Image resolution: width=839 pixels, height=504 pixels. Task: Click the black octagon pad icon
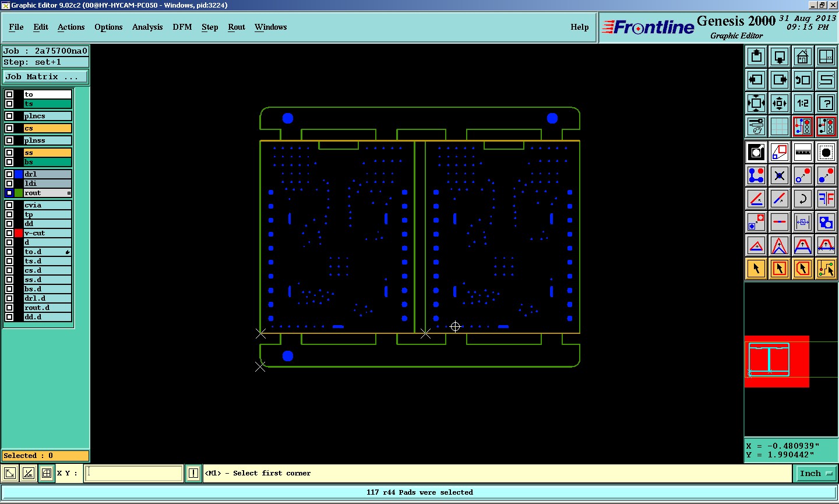(826, 152)
